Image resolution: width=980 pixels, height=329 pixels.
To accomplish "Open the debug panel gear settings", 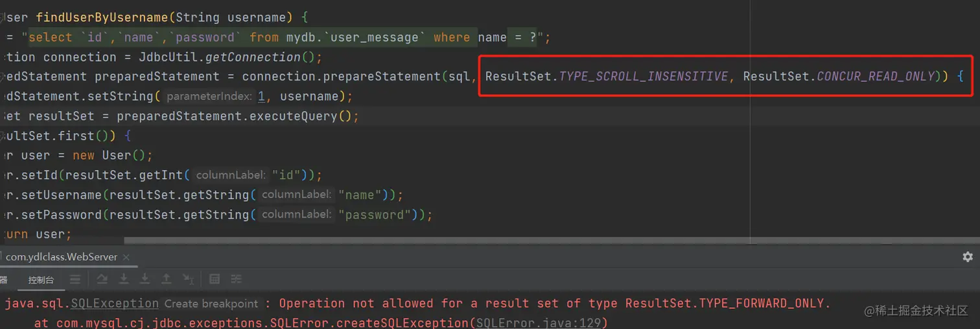I will (968, 257).
